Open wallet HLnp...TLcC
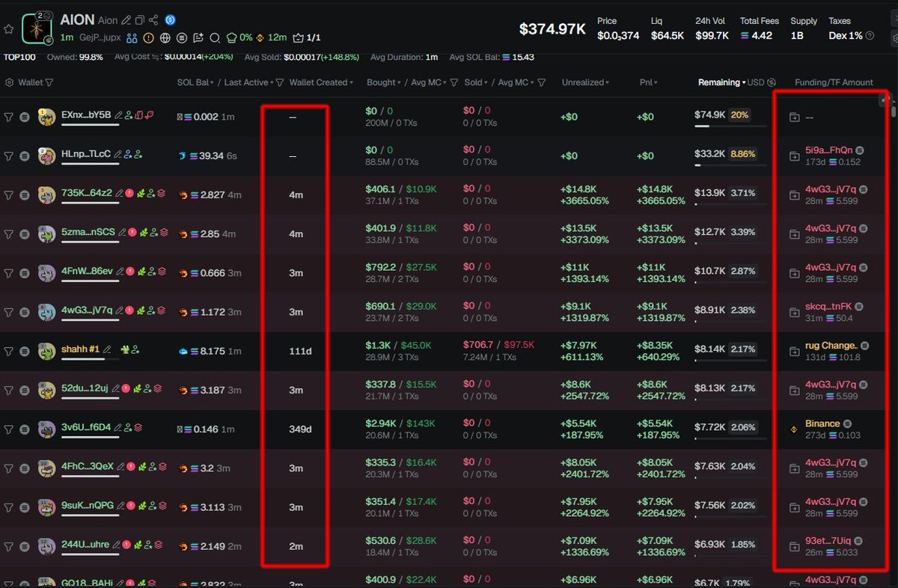 click(x=86, y=154)
